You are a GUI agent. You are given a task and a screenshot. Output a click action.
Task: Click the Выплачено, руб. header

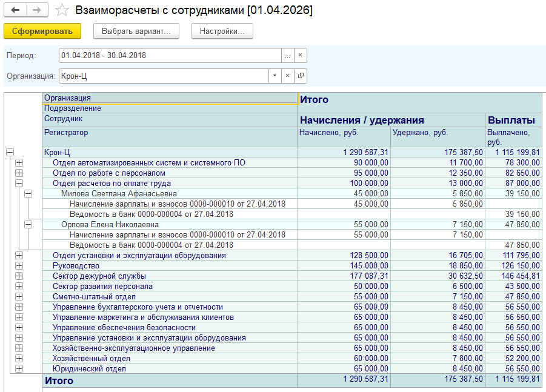513,137
